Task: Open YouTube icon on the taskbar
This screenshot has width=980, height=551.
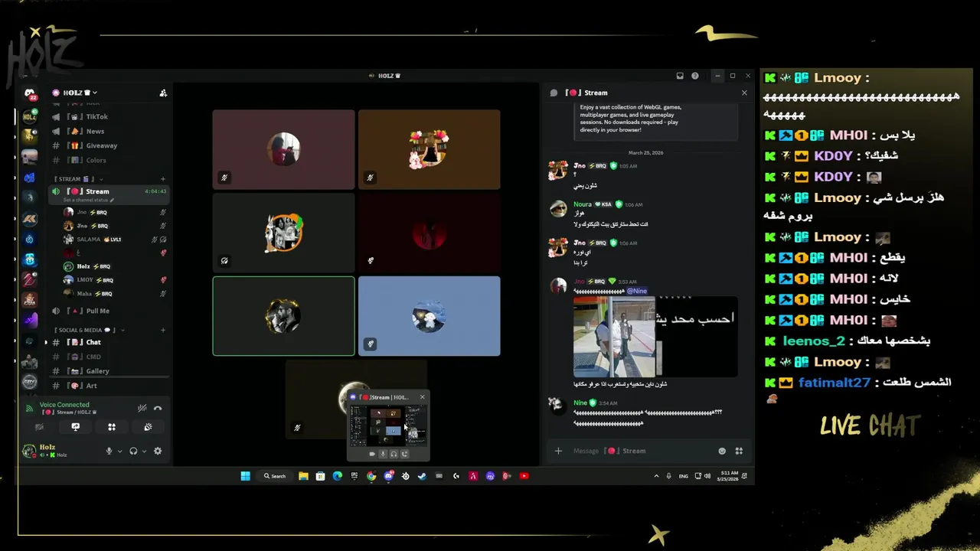Action: click(x=524, y=476)
